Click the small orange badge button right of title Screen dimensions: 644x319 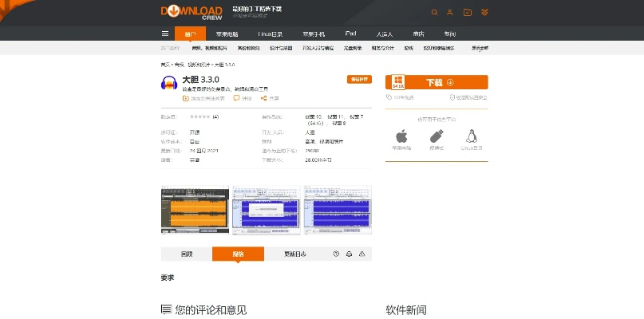click(359, 79)
